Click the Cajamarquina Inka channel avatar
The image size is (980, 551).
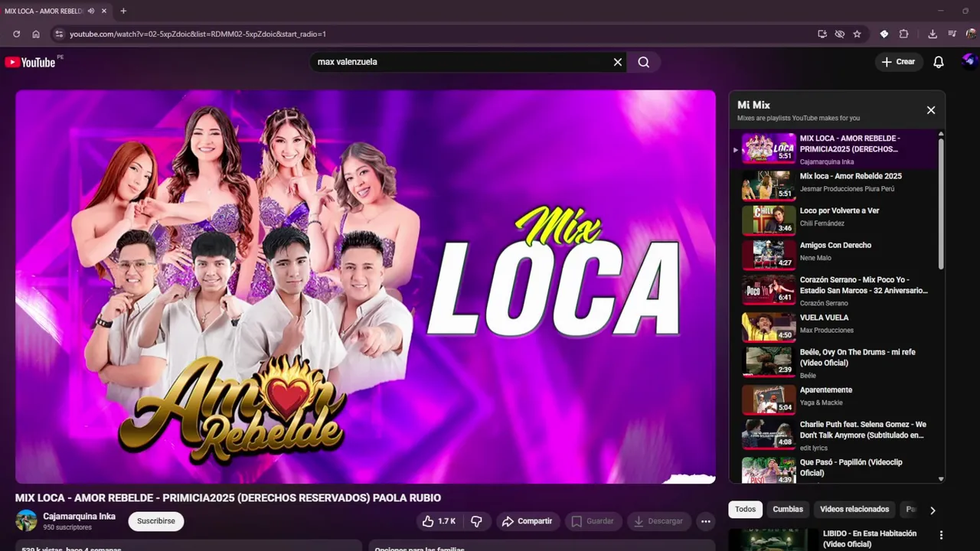coord(26,520)
